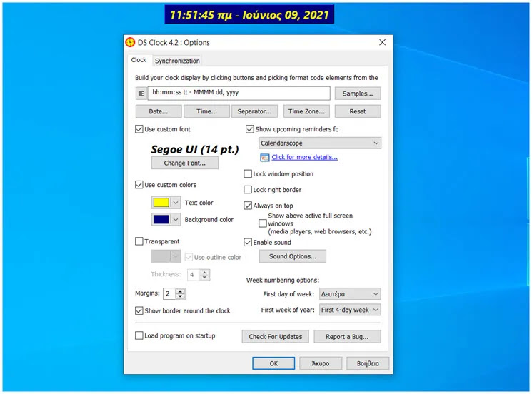The width and height of the screenshot is (532, 394).
Task: Toggle Show border around the clock
Action: [x=139, y=310]
